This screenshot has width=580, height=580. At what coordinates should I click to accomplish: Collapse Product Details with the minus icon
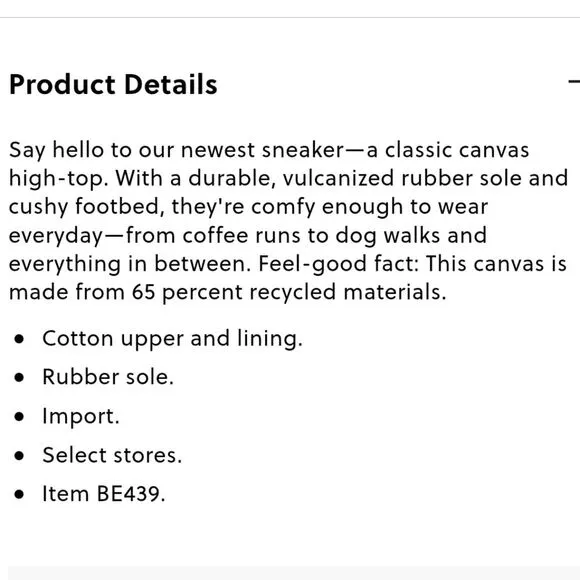[x=574, y=81]
